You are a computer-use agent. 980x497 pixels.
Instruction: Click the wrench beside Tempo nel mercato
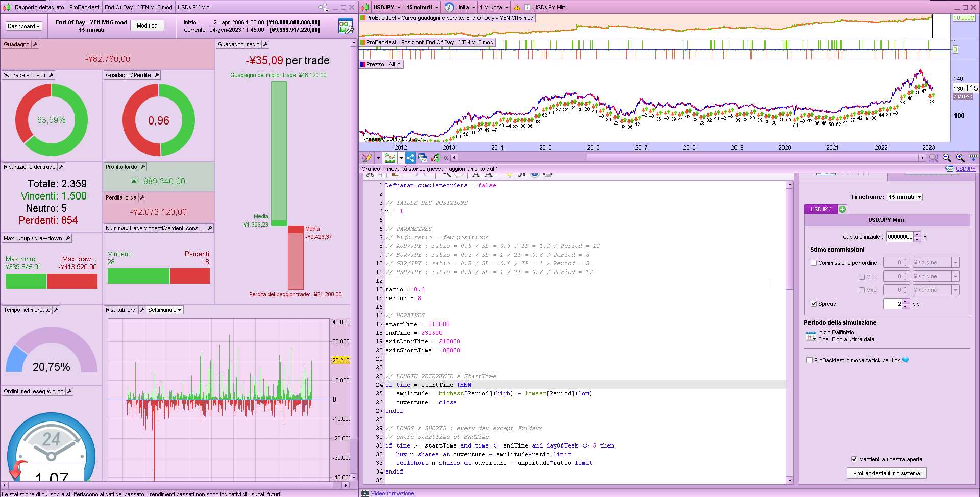(x=56, y=310)
